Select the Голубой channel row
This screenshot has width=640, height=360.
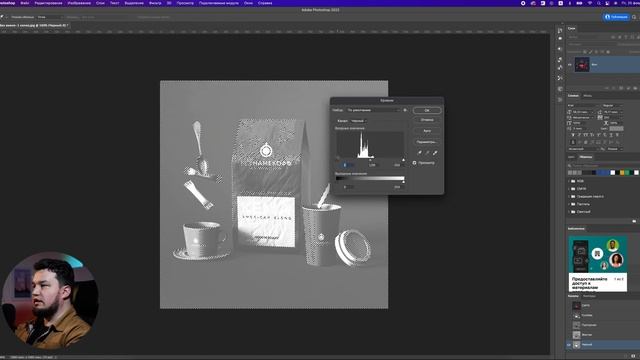click(602, 316)
